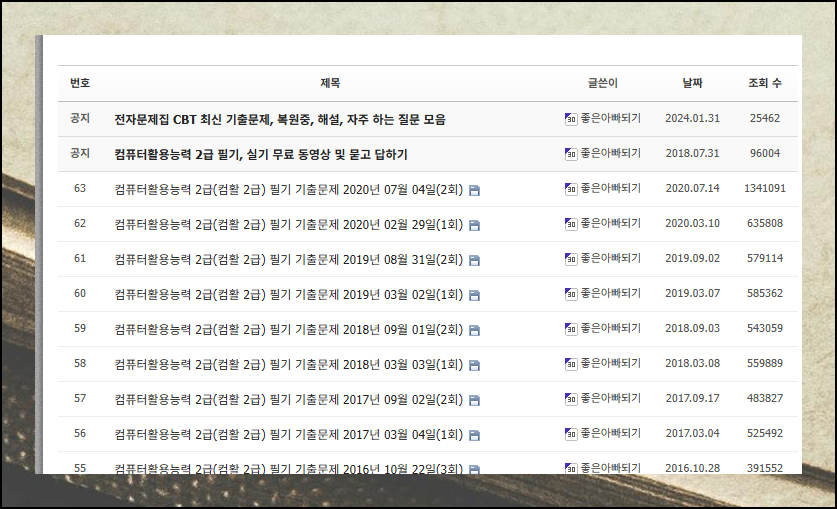Screen dimensions: 837x509
Task: Open the 2019년 08월 31일(2회) exam post
Action: point(288,259)
